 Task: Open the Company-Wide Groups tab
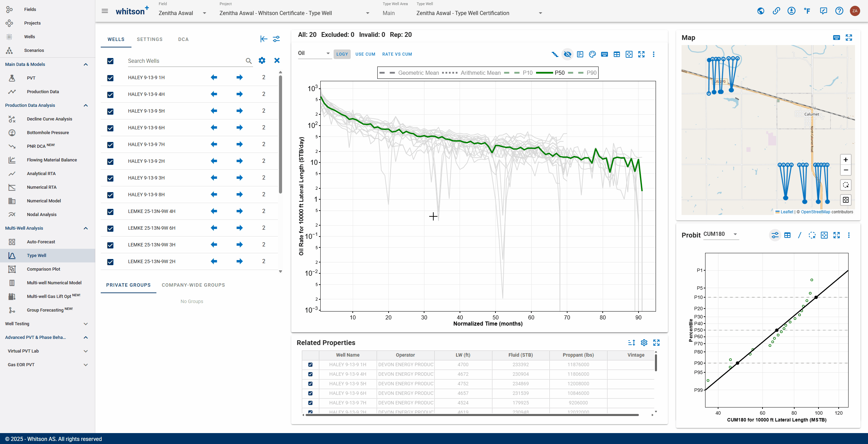pyautogui.click(x=193, y=285)
